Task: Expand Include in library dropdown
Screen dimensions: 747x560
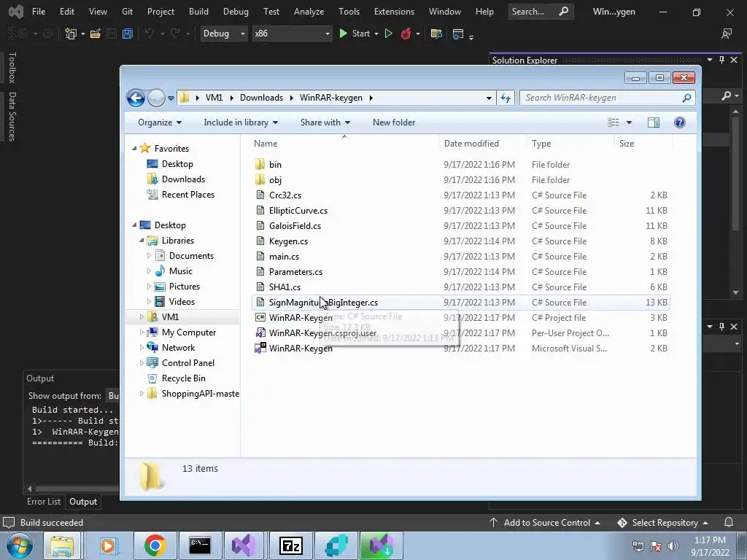Action: click(x=241, y=122)
